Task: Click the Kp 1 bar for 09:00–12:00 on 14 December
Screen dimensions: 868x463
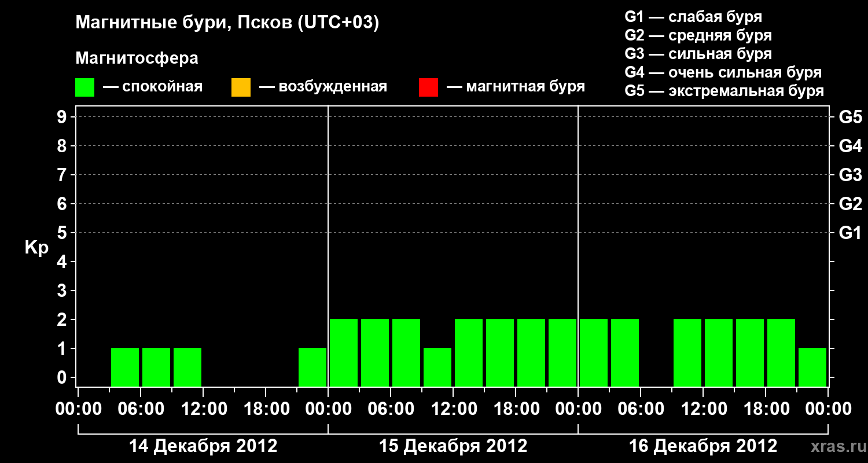Action: [187, 367]
